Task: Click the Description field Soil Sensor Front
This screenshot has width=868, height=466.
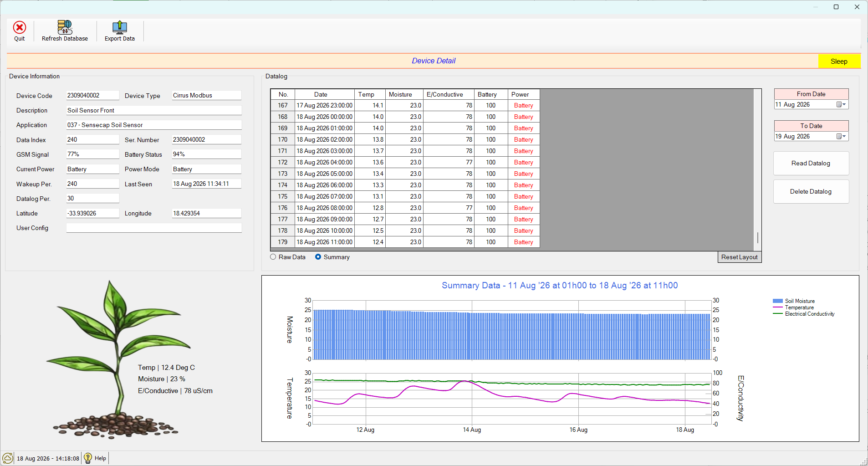Action: tap(154, 110)
